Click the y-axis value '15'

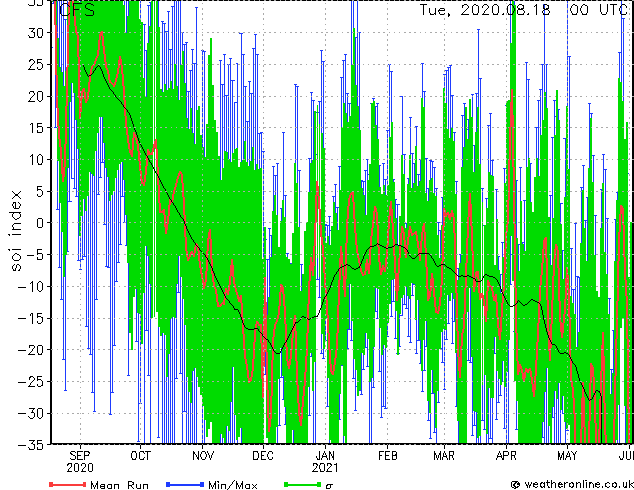tap(36, 128)
